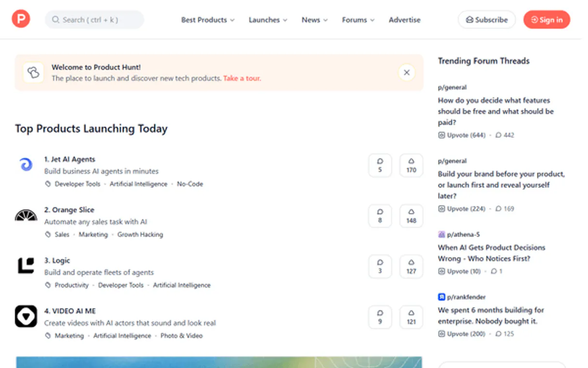The image size is (588, 368).
Task: View comments on Jet AI Agents
Action: pos(380,166)
